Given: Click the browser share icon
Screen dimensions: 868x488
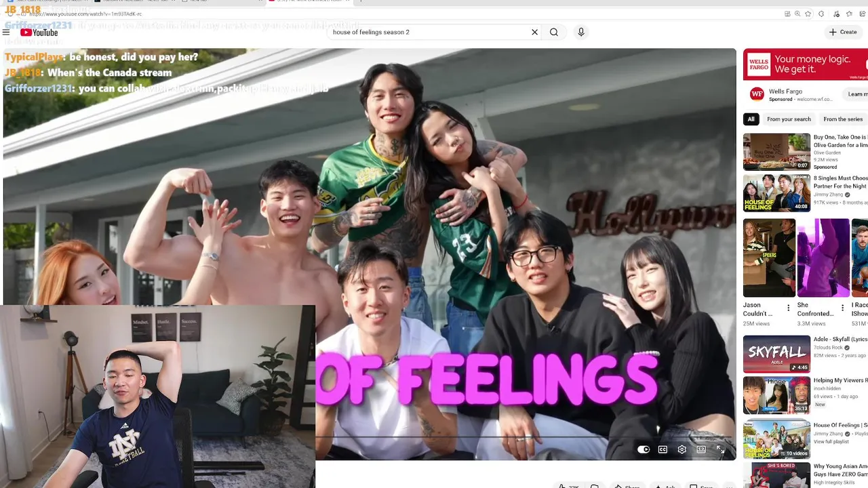Looking at the screenshot, I should tap(863, 14).
